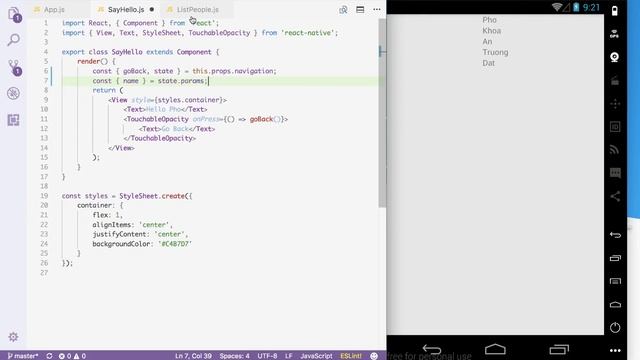Click the menu icon in emulator toolbar
640x360 pixels.
pos(615,281)
